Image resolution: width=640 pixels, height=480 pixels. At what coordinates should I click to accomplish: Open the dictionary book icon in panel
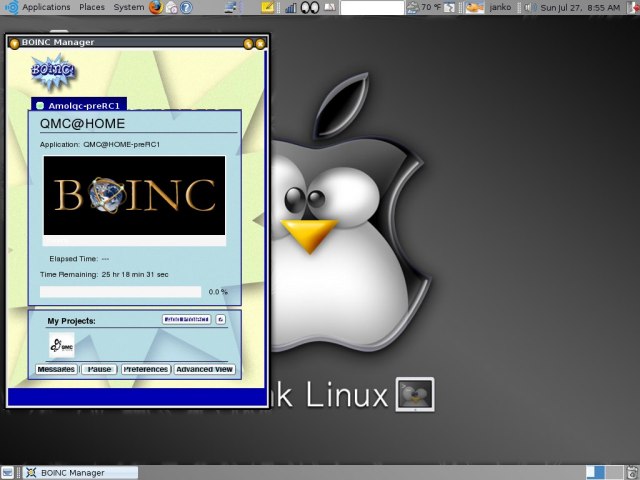330,7
